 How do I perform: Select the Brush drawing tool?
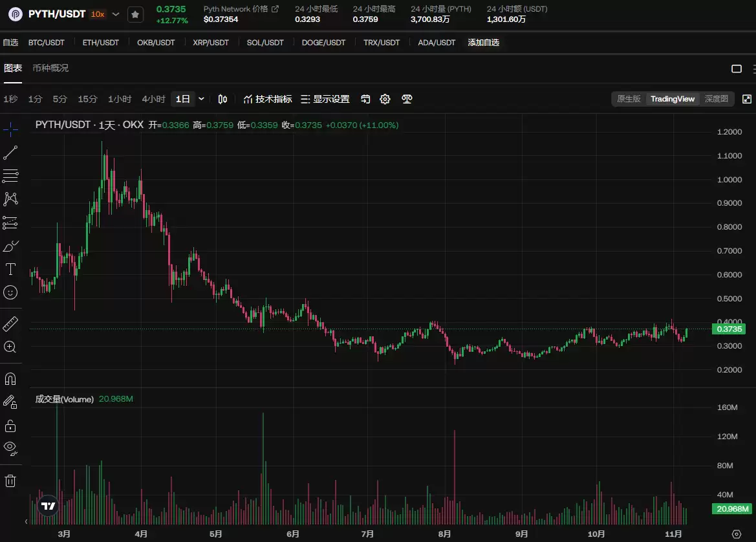coord(10,246)
